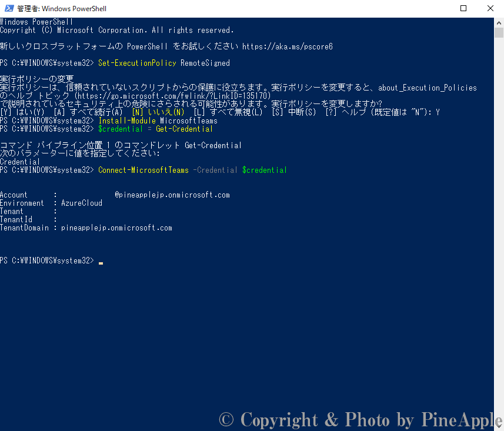This screenshot has width=504, height=431.
Task: Click the scrollbar up arrow
Action: (x=499, y=22)
